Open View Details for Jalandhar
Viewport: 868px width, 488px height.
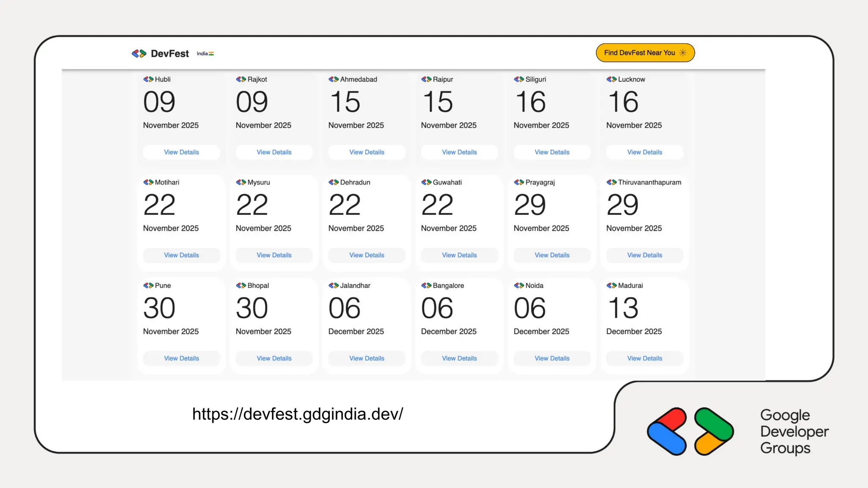tap(367, 358)
